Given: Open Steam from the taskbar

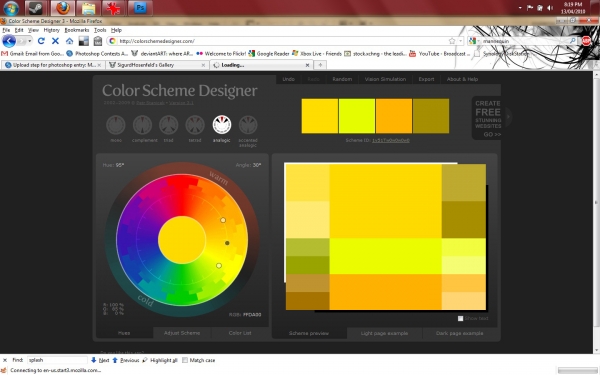Looking at the screenshot, I should tap(36, 8).
